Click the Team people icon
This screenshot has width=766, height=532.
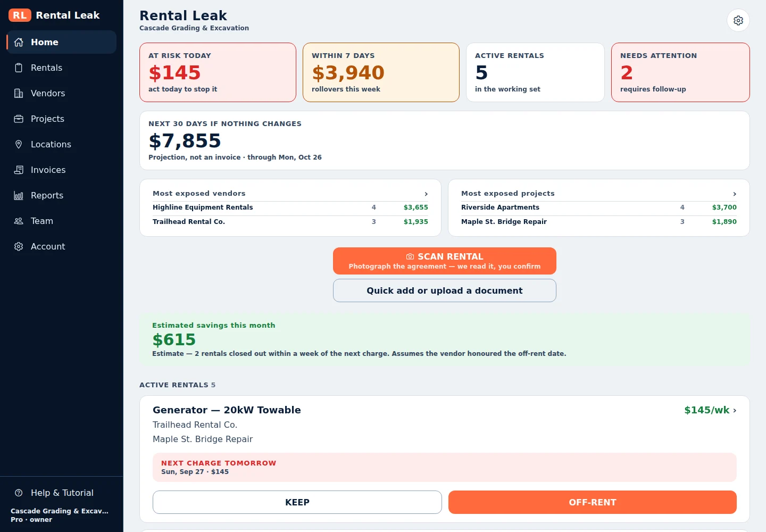pos(19,221)
